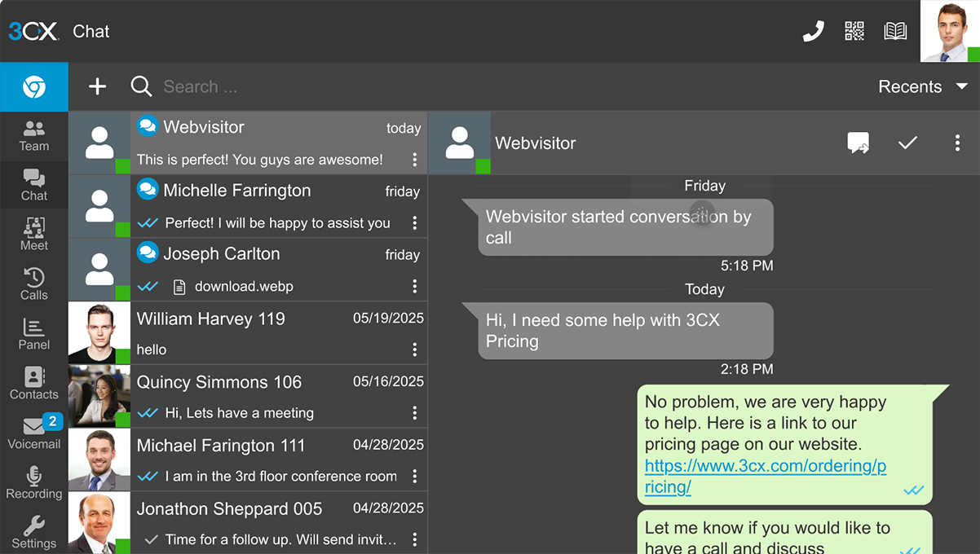Mark the conversation as dealt with checkmark
980x554 pixels.
tap(907, 143)
